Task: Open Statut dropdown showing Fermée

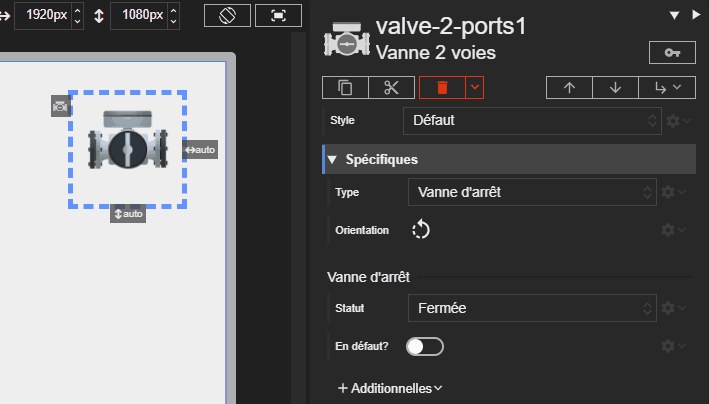Action: (532, 309)
